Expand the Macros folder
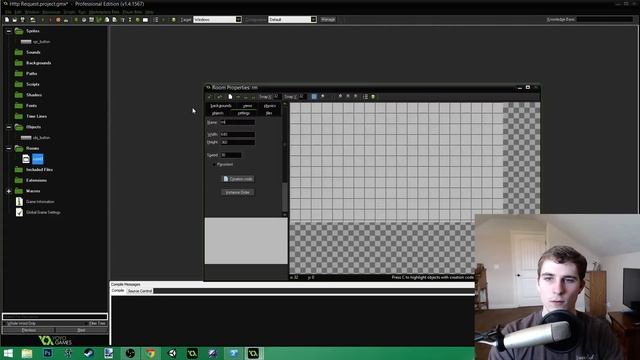This screenshot has height=360, width=640. 9,191
